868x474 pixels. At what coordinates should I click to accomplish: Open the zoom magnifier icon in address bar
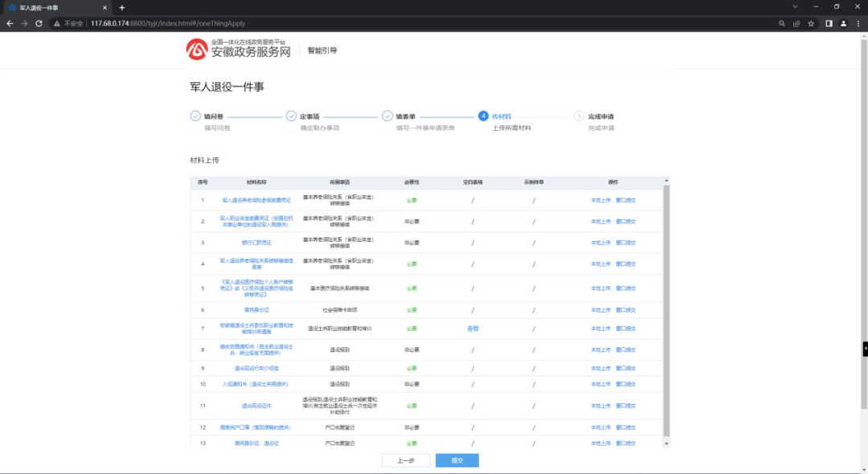pos(782,24)
